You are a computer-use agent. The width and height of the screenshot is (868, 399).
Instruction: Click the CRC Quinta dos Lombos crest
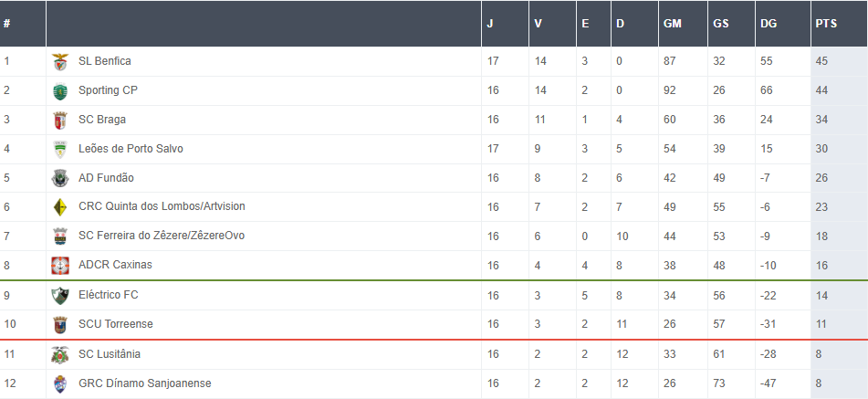point(60,207)
